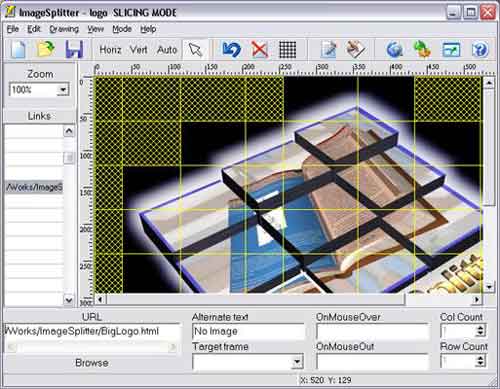Click the URL field scroll left arrow

click(x=12, y=347)
